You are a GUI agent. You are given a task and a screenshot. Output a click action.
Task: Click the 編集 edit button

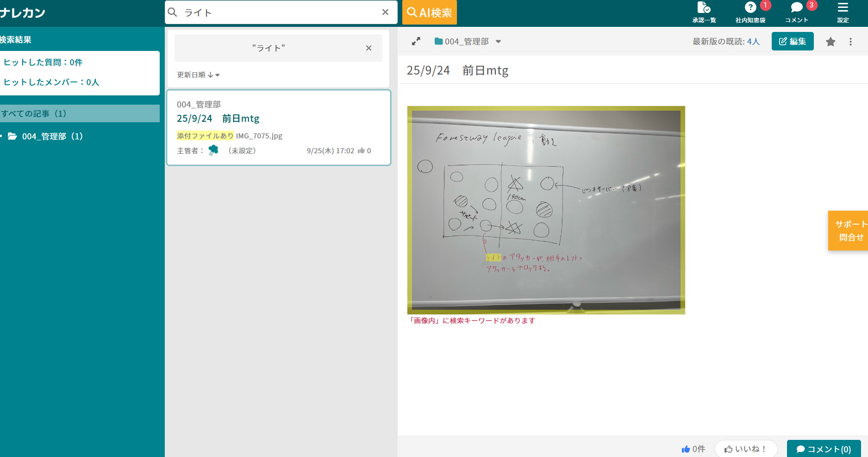pyautogui.click(x=792, y=42)
